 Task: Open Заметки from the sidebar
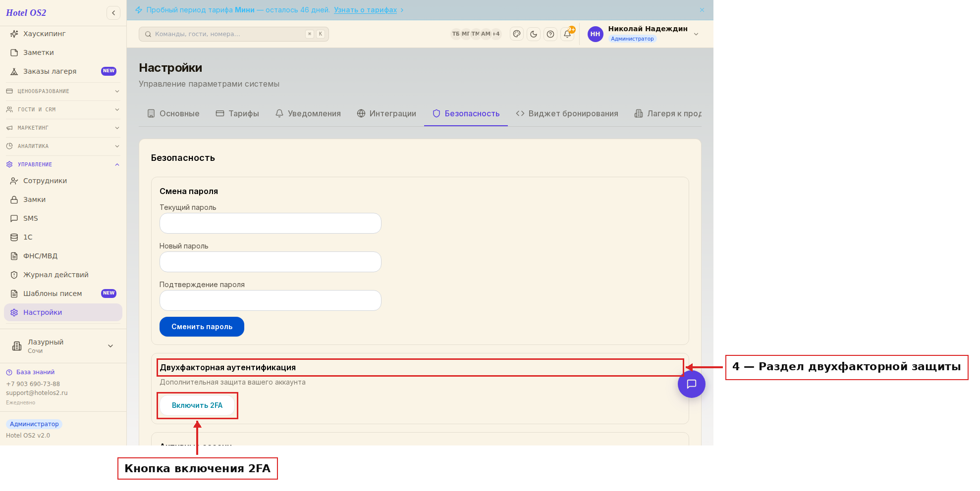point(63,52)
